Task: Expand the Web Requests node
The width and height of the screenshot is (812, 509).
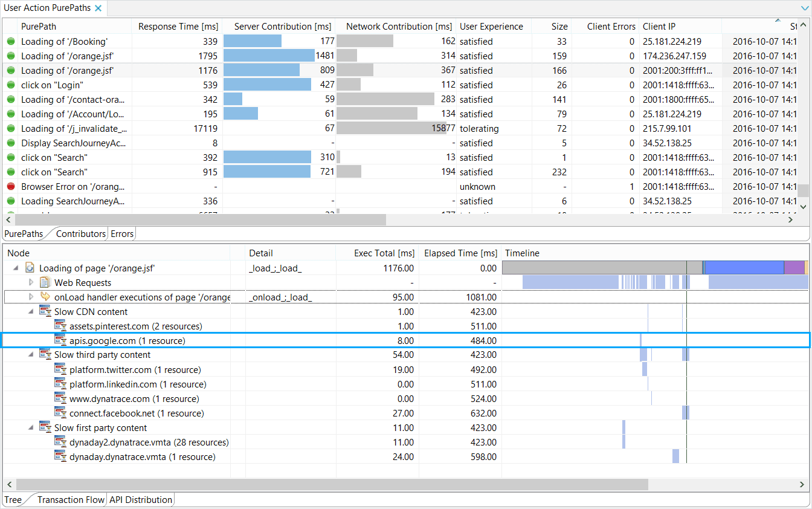Action: 31,282
